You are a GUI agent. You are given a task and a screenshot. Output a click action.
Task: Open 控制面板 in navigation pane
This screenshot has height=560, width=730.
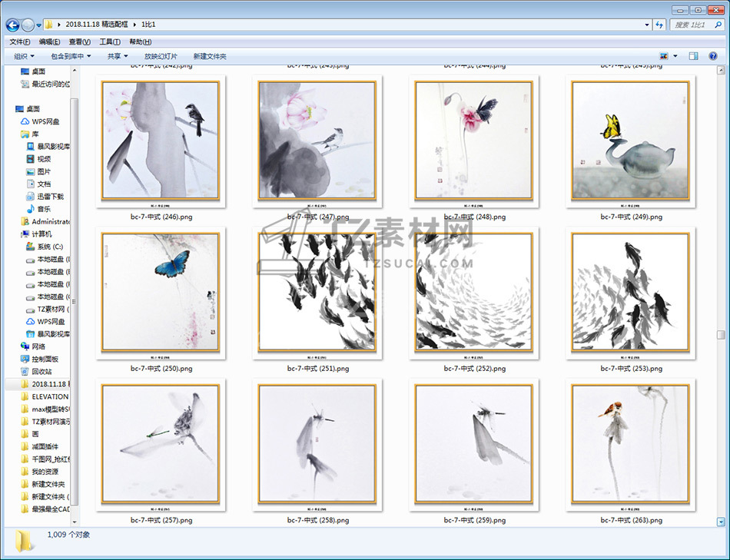[45, 359]
